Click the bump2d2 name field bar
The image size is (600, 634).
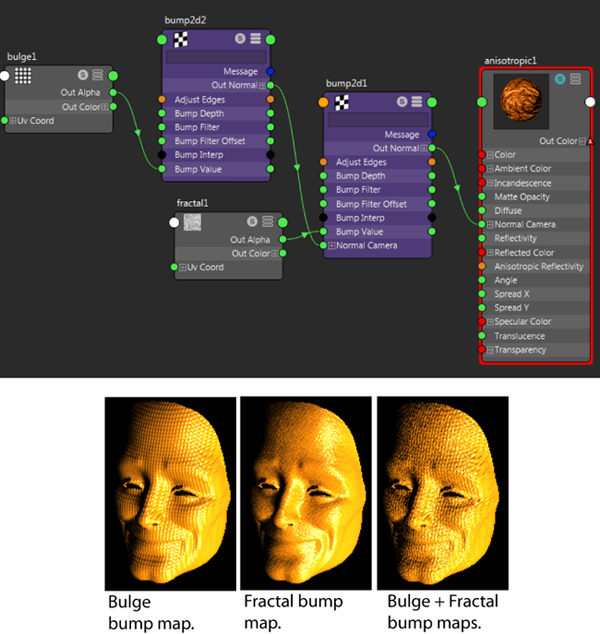216,57
